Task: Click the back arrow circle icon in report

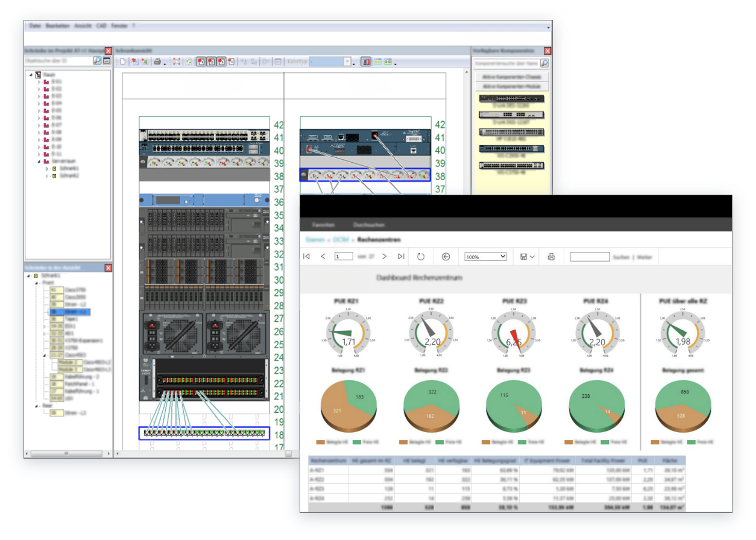Action: click(x=446, y=257)
